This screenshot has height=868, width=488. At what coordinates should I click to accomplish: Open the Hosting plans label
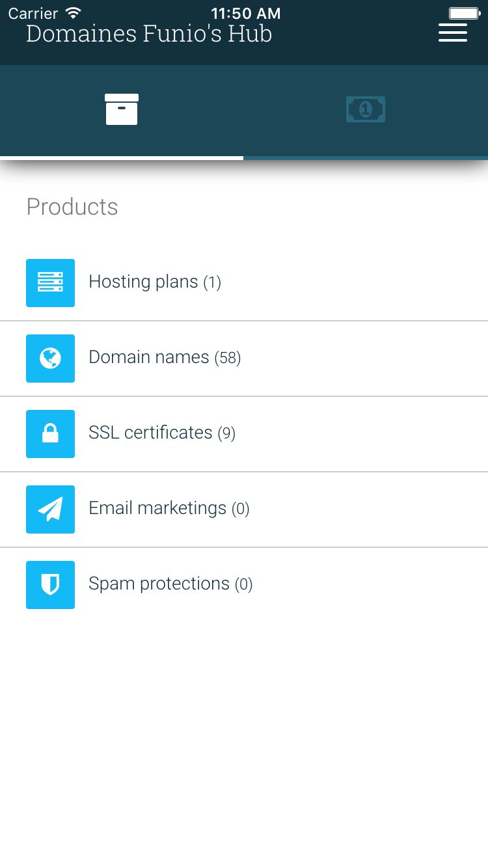[x=143, y=282]
